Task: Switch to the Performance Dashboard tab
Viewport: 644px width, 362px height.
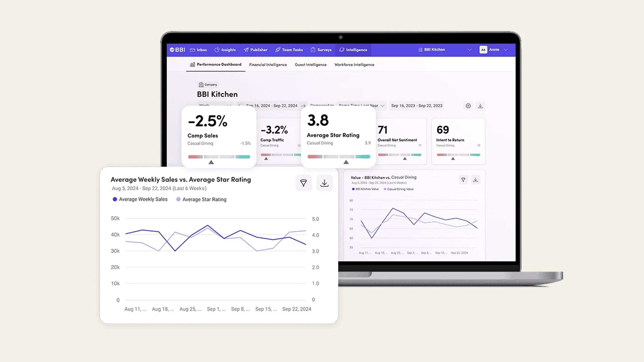Action: coord(216,64)
